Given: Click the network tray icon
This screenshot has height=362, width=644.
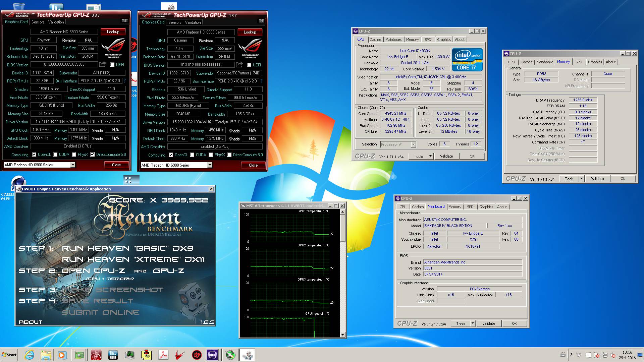Looking at the screenshot, I should pyautogui.click(x=605, y=355).
